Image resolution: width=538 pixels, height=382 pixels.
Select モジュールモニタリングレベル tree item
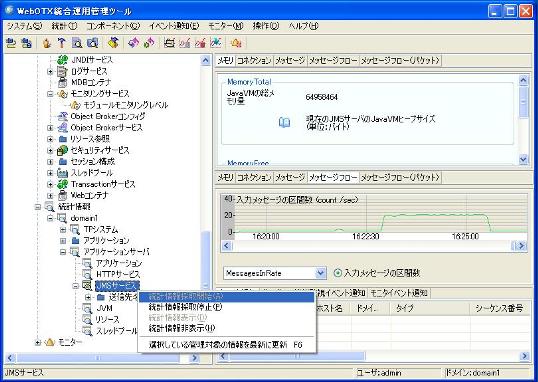pyautogui.click(x=126, y=105)
